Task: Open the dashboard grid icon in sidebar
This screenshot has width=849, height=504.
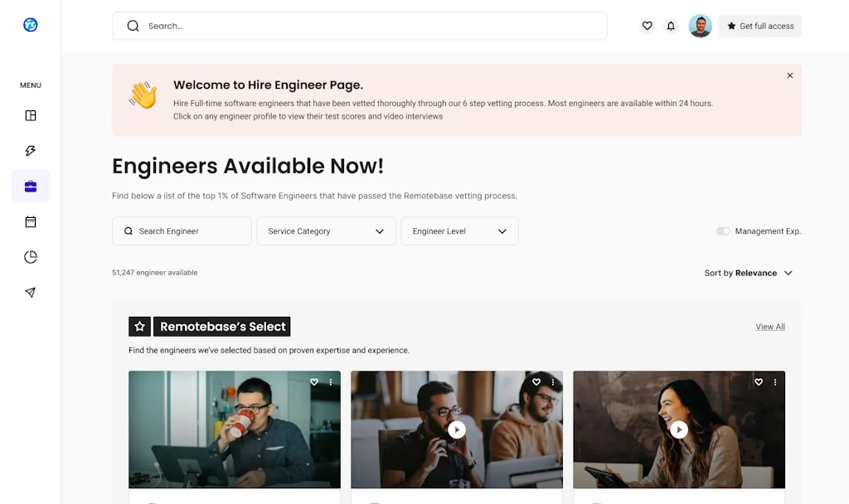Action: [x=30, y=115]
